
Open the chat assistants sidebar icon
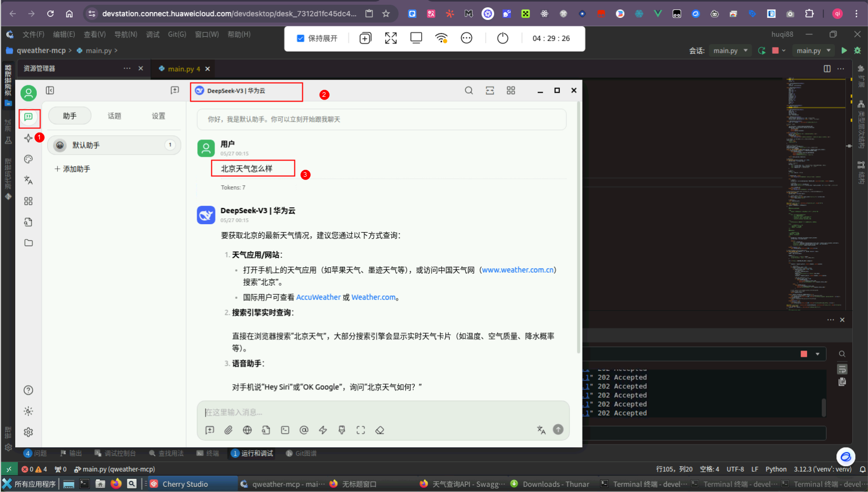click(28, 117)
